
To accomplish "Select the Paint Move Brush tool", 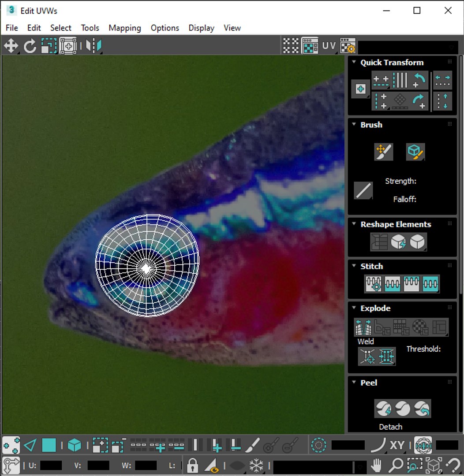I will point(384,152).
